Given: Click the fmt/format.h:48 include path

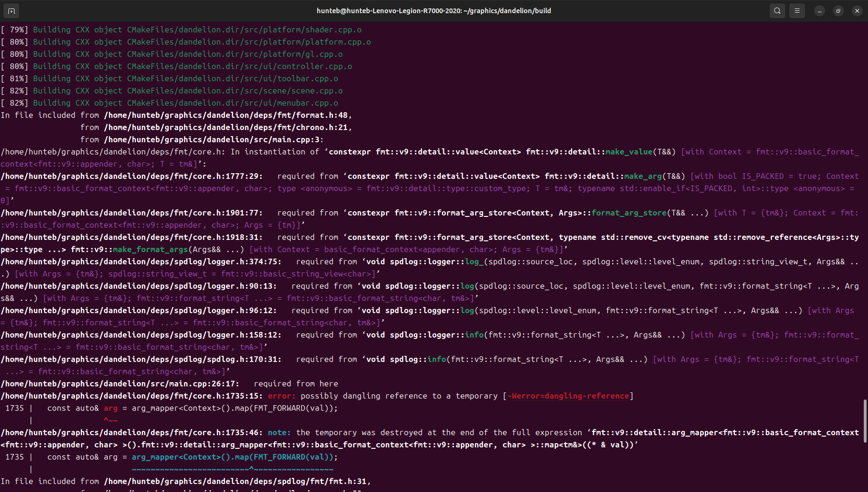Looking at the screenshot, I should tap(227, 115).
